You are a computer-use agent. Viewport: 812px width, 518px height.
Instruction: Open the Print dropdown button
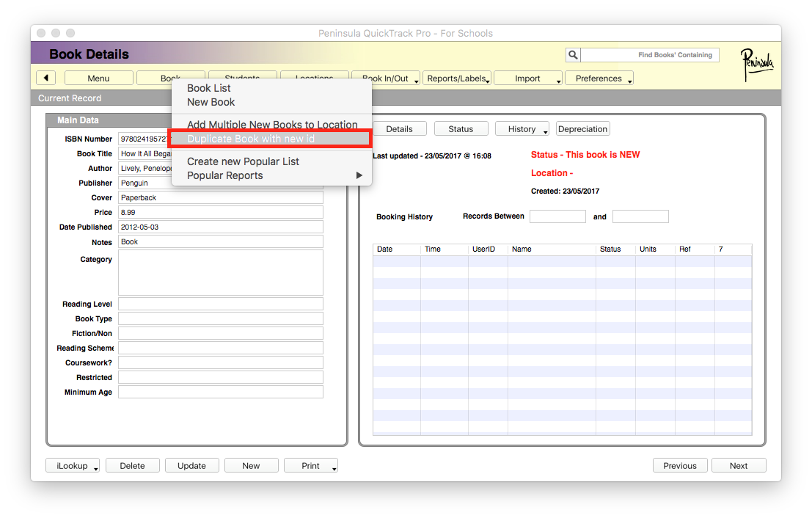[x=311, y=466]
